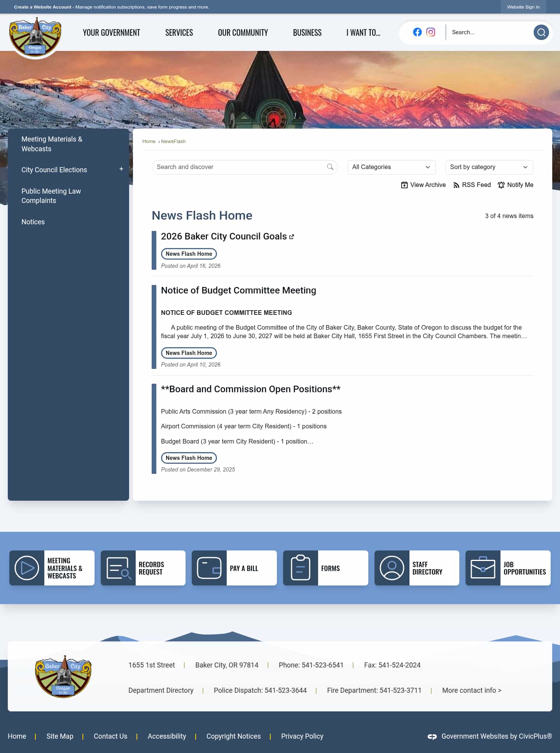560x753 pixels.
Task: Click the Staff Directory person icon
Action: tap(392, 568)
